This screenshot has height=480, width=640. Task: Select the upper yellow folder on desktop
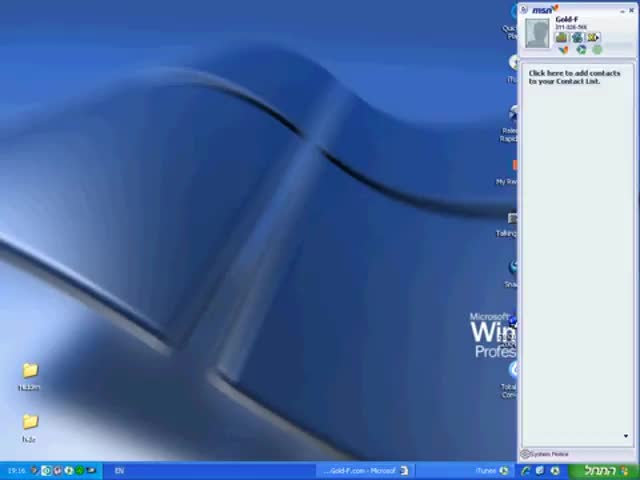[x=30, y=372]
